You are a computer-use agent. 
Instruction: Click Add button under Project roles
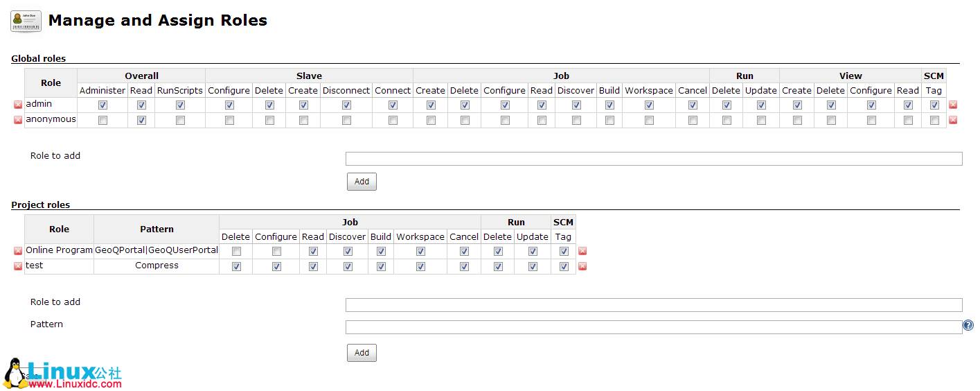pyautogui.click(x=362, y=353)
